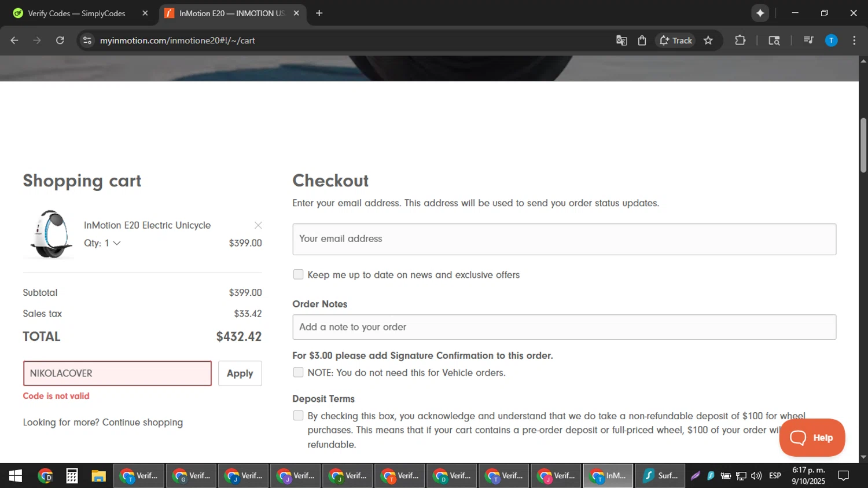Open the Extensions puzzle icon

[x=740, y=41]
